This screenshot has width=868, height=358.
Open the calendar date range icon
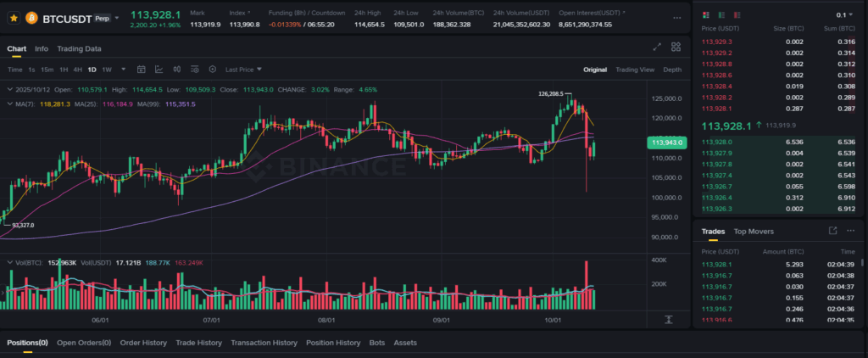[142, 70]
